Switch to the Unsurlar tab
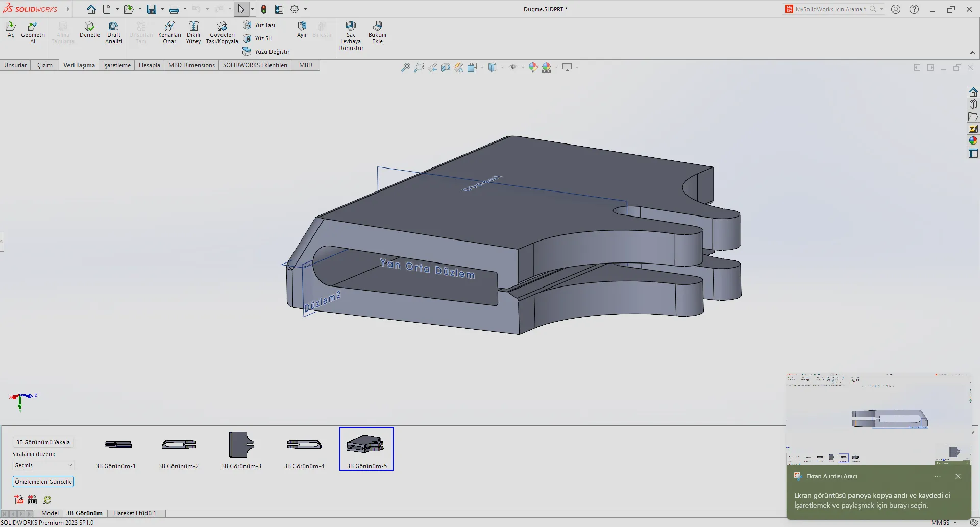The width and height of the screenshot is (980, 527). point(15,65)
